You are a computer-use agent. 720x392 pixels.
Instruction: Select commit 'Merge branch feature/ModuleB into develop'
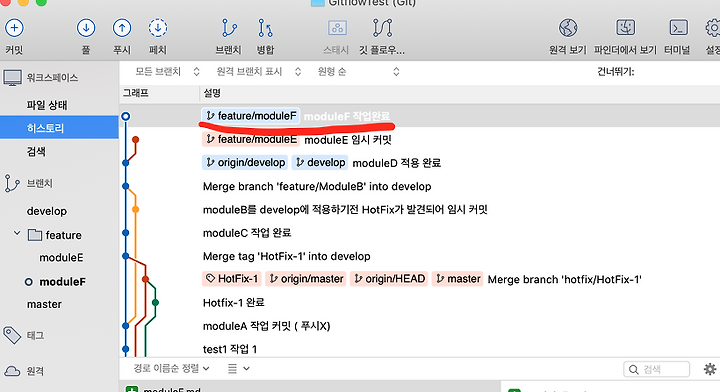(x=420, y=186)
